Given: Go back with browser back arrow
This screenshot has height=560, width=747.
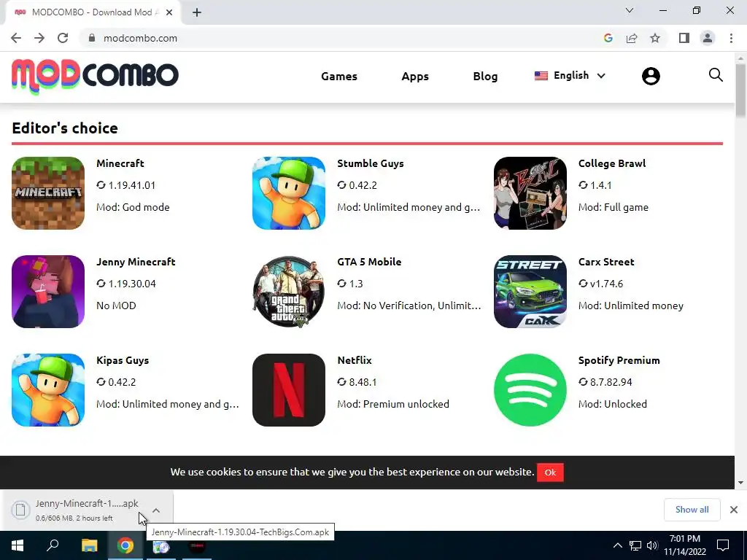Looking at the screenshot, I should [x=16, y=38].
